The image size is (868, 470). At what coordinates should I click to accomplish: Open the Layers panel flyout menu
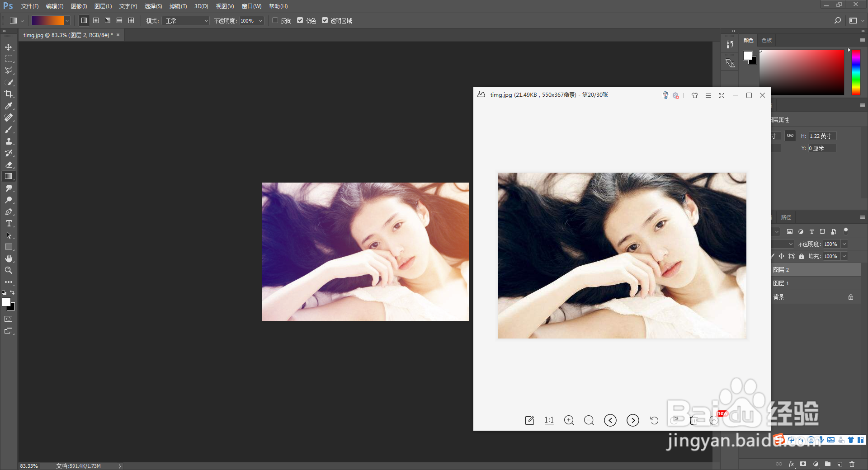click(x=862, y=217)
